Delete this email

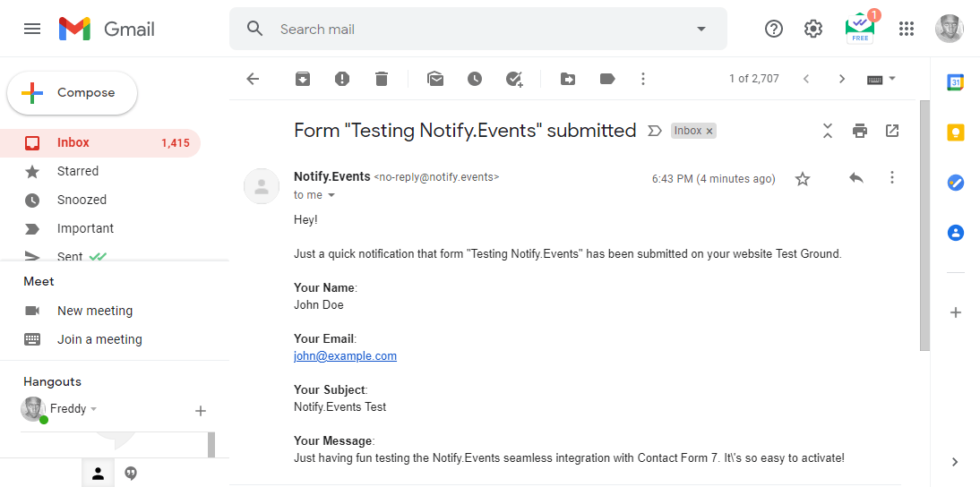tap(382, 79)
